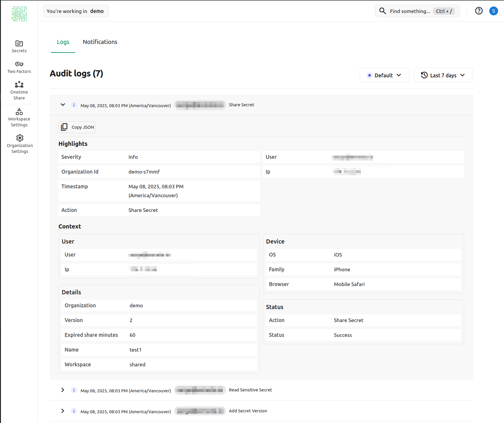Click the Default filter asterisk icon

pyautogui.click(x=369, y=75)
